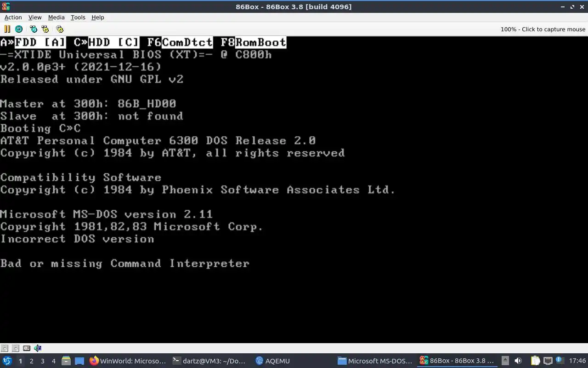Open the update notification tray icon

560,360
